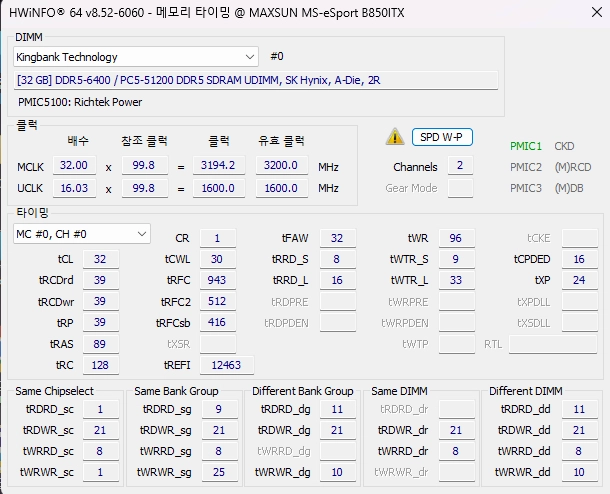Viewport: 610px width, 494px height.
Task: Select the DDR5-6400 module description field
Action: point(256,80)
